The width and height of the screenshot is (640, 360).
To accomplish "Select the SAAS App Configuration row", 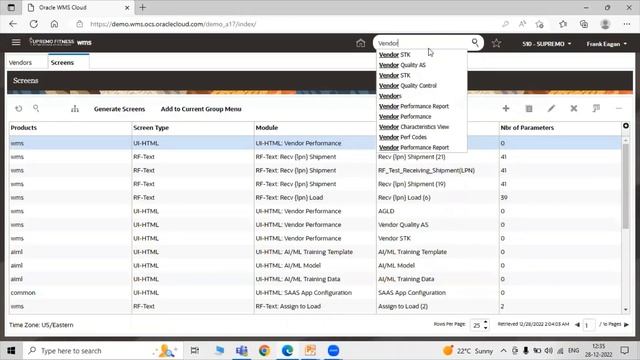I will [315, 293].
